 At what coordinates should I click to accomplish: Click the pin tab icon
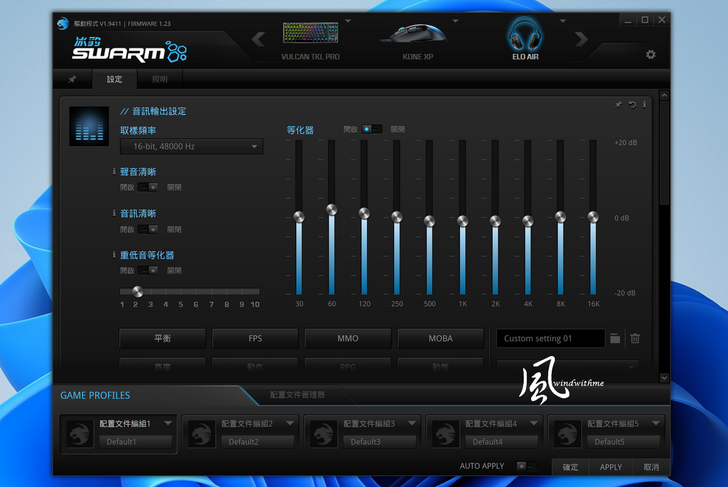72,79
